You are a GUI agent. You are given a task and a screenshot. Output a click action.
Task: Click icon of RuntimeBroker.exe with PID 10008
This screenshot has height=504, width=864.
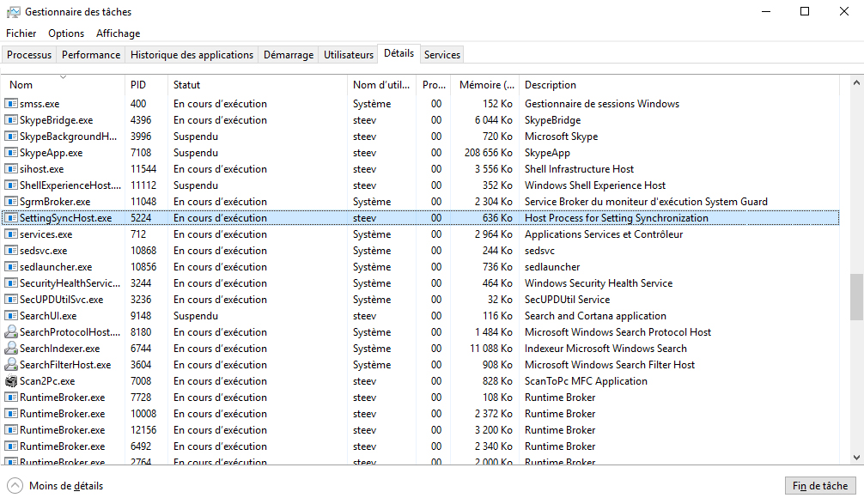11,414
